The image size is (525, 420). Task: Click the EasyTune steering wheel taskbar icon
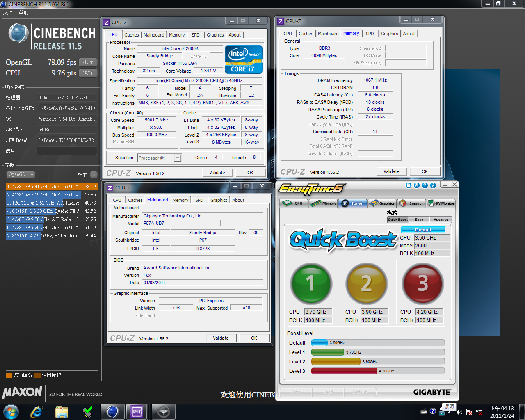coord(164,412)
